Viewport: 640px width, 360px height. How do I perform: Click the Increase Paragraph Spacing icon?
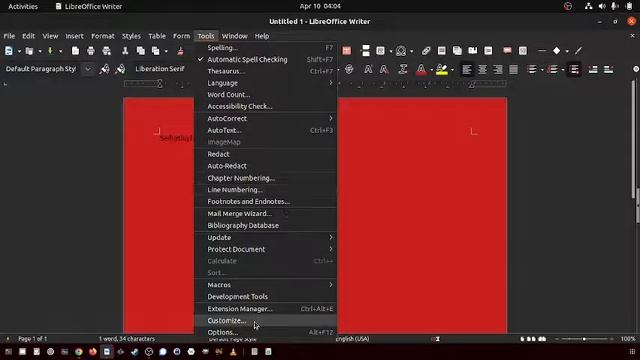click(x=593, y=69)
